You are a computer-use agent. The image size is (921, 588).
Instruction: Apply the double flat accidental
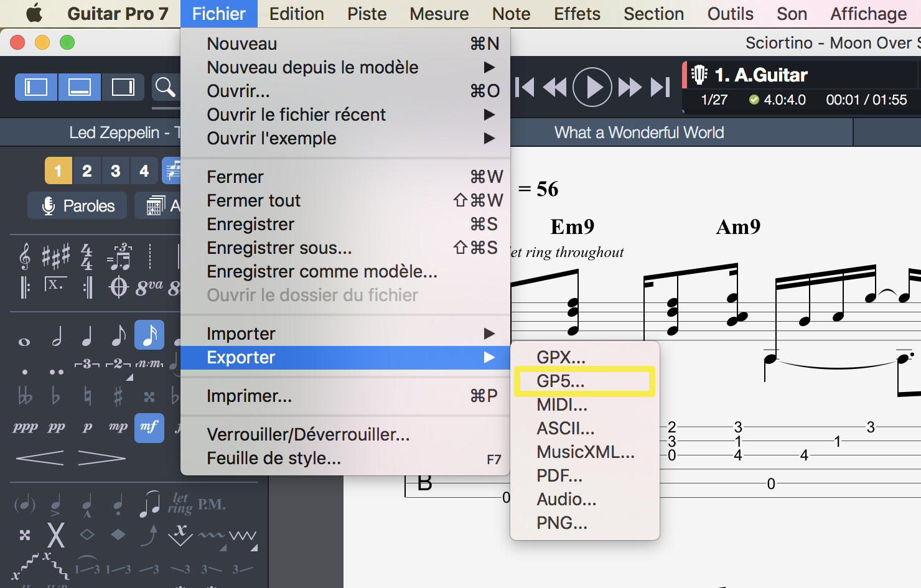point(25,396)
